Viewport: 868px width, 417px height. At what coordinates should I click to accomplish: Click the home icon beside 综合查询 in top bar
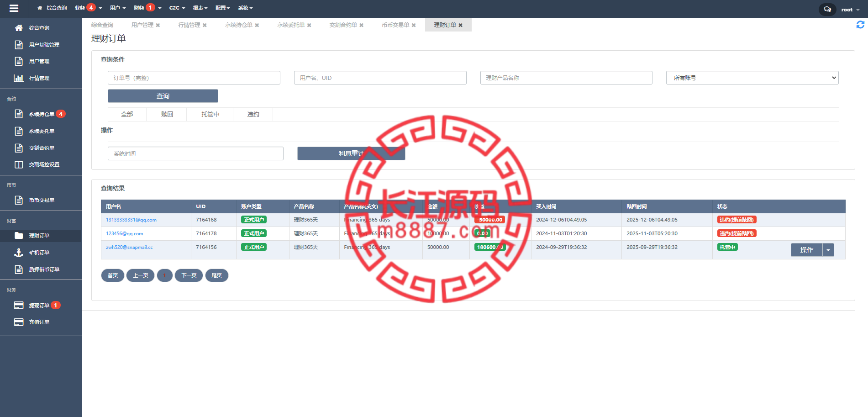click(40, 8)
